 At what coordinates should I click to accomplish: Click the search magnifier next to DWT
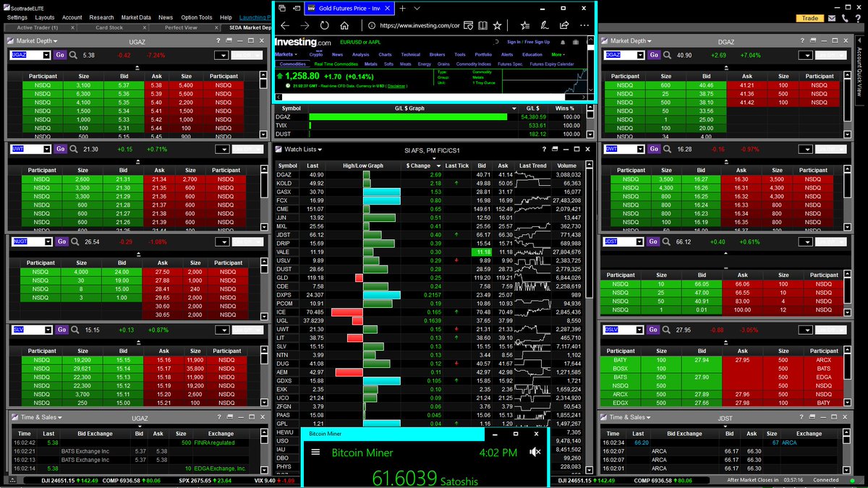[x=668, y=149]
